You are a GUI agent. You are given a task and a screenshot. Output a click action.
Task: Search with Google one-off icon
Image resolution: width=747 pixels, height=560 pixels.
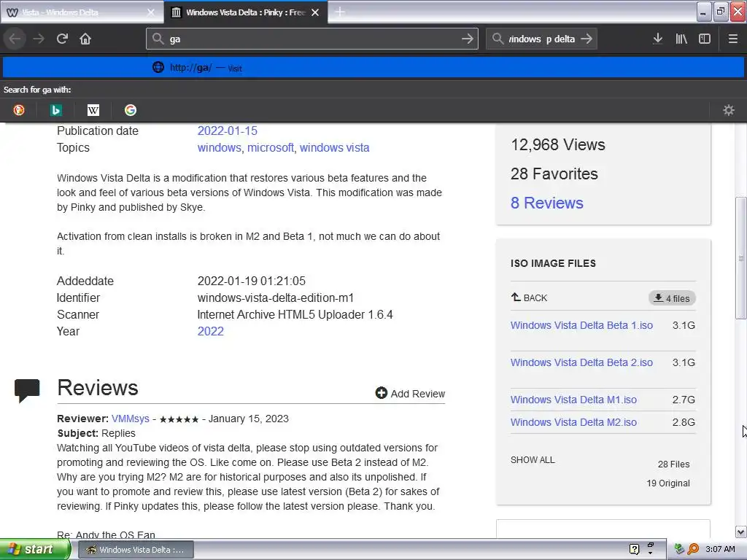(x=131, y=110)
